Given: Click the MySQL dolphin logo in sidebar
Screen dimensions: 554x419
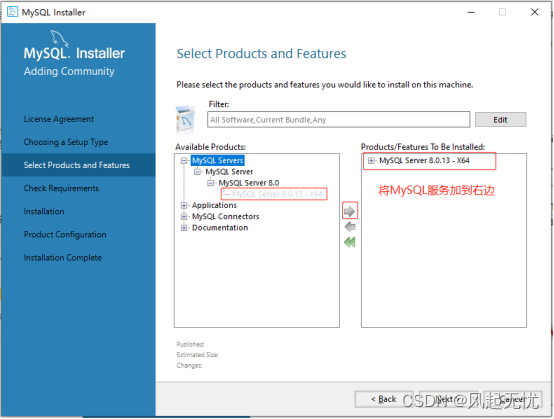Looking at the screenshot, I should (x=59, y=38).
